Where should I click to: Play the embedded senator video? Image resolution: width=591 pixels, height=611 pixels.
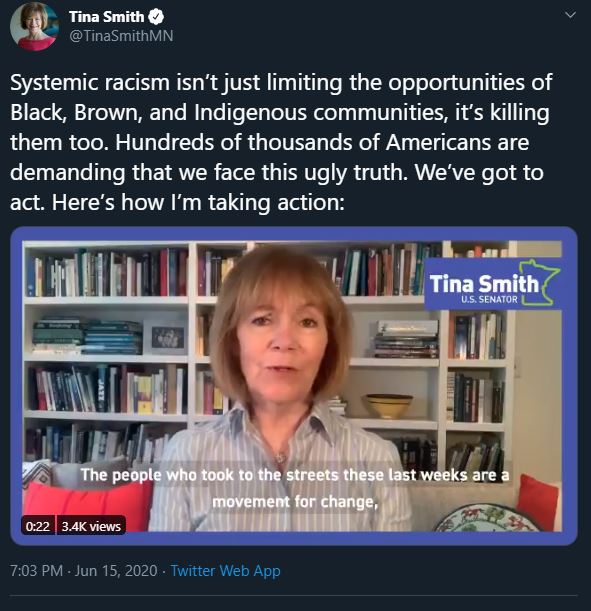tap(294, 386)
